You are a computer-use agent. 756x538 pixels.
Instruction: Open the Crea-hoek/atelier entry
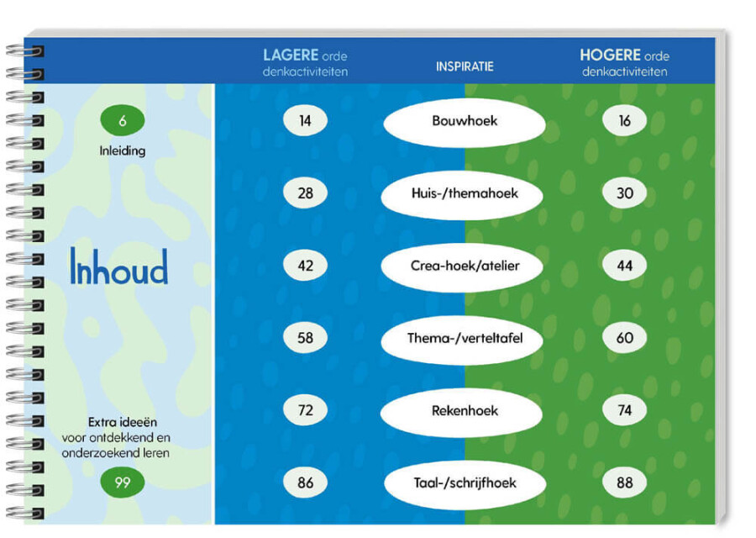[x=464, y=266]
